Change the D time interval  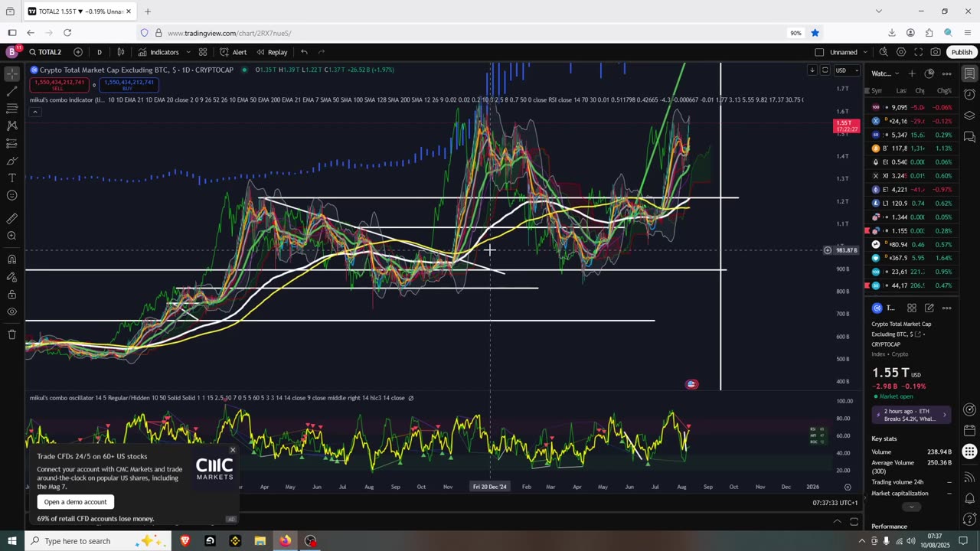99,52
